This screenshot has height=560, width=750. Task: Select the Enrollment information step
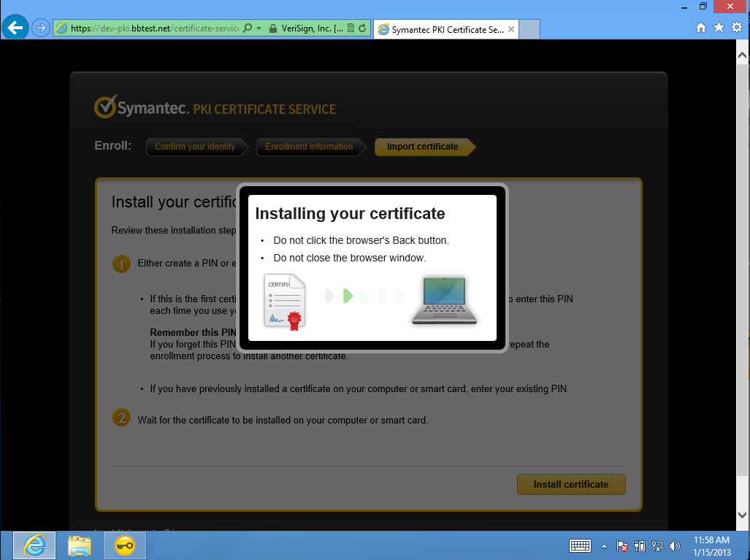point(311,147)
